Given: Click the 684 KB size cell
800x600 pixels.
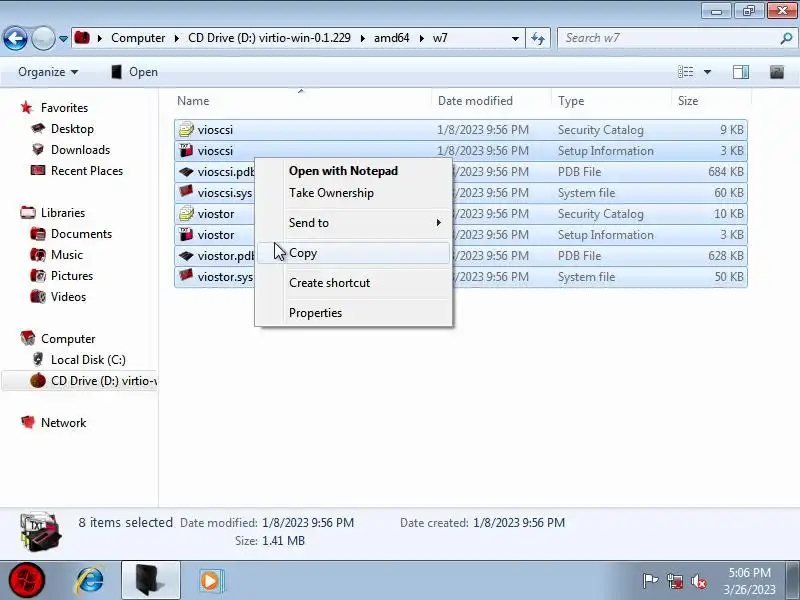Looking at the screenshot, I should click(x=726, y=171).
